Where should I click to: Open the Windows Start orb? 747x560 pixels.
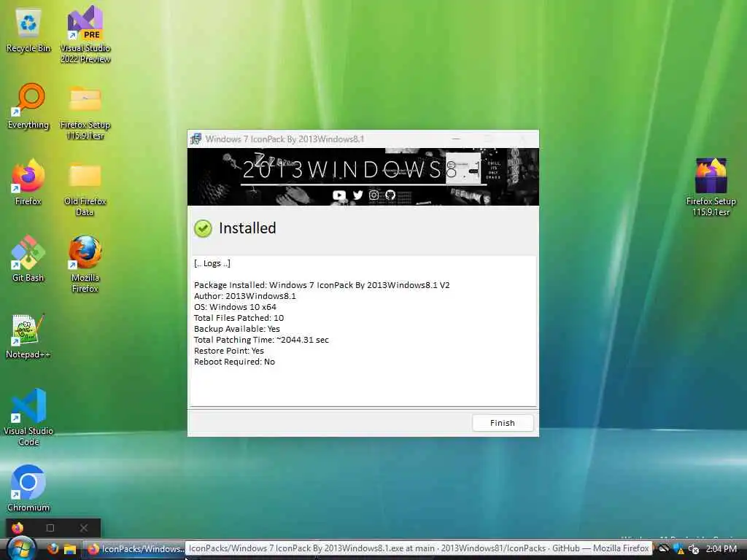[x=20, y=548]
